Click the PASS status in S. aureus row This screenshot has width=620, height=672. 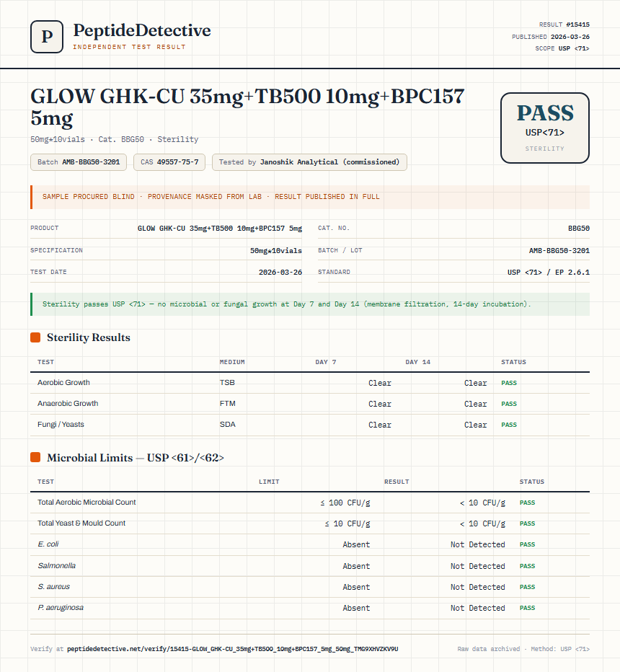[x=528, y=587]
